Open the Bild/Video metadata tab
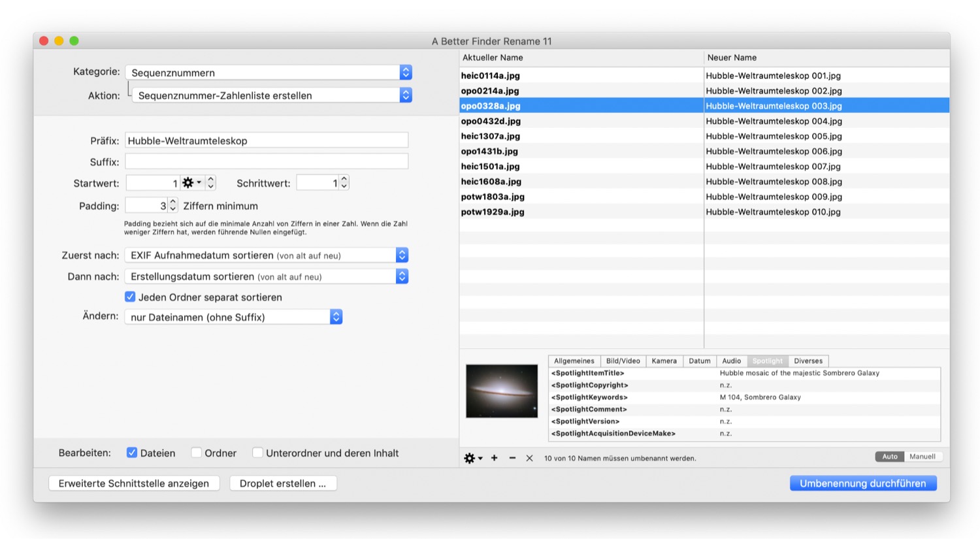980x539 pixels. pos(623,361)
